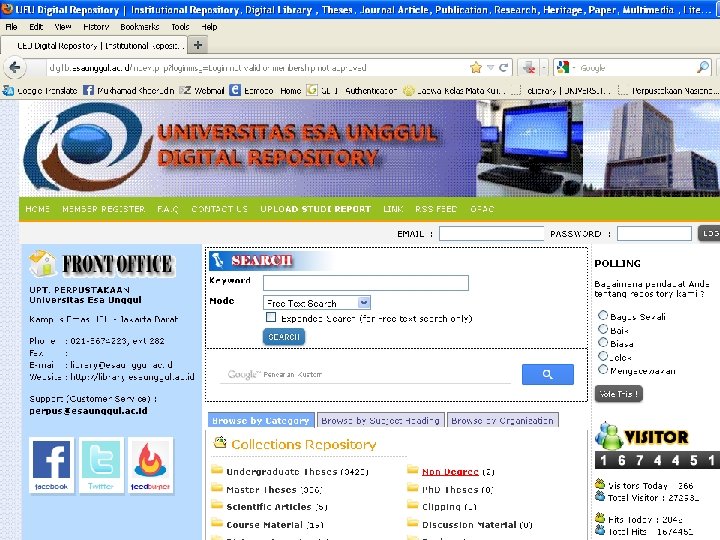Viewport: 720px width, 540px height.
Task: Open the library website URL link
Action: (x=132, y=377)
